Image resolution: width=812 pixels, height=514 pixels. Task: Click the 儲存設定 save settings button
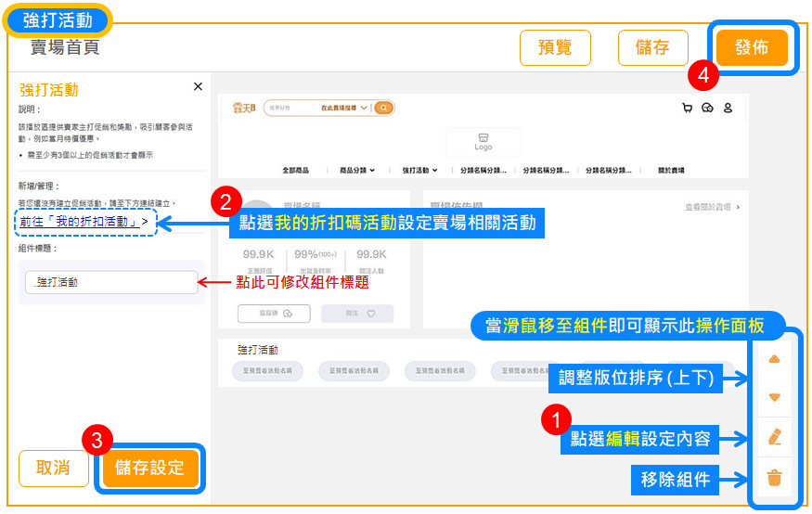pos(150,468)
